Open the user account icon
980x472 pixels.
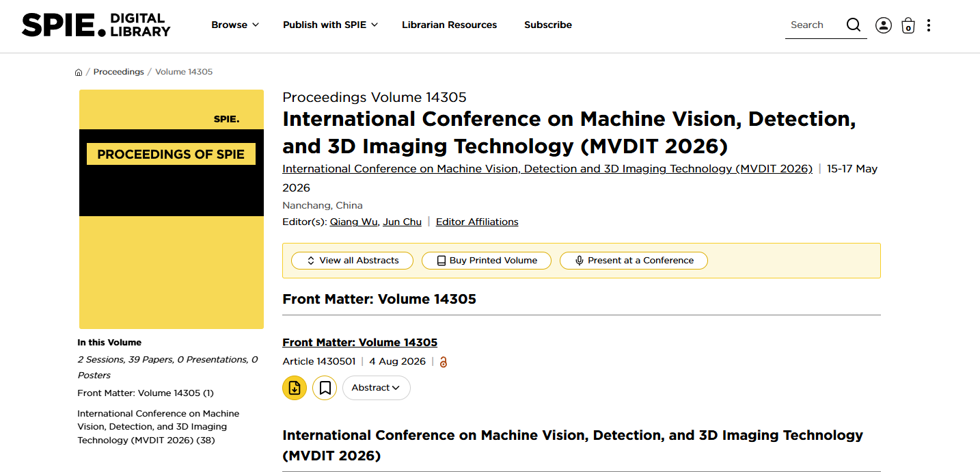click(884, 25)
